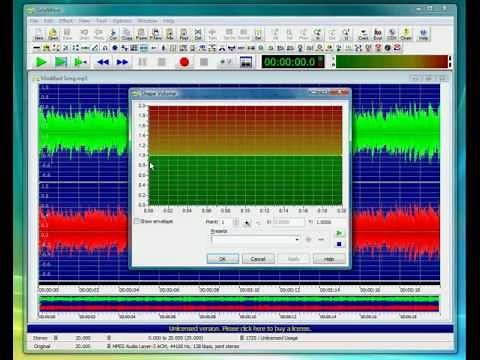Click the Set selection toolbar icon
Screen dimensions: 480x360
click(258, 34)
